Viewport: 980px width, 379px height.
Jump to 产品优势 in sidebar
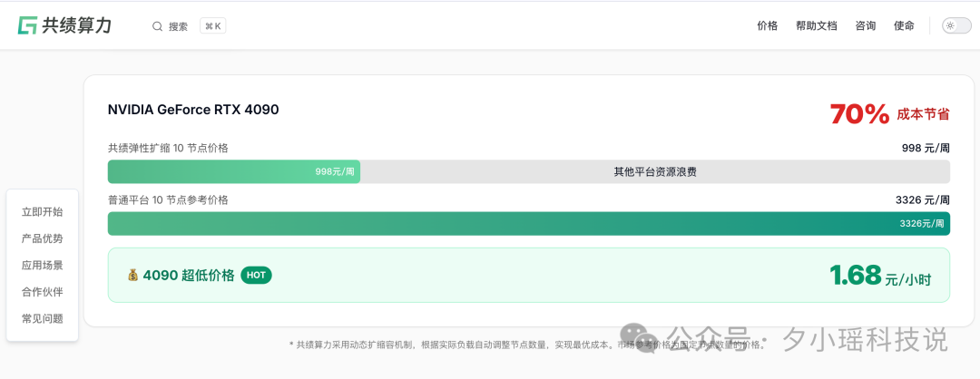tap(43, 239)
